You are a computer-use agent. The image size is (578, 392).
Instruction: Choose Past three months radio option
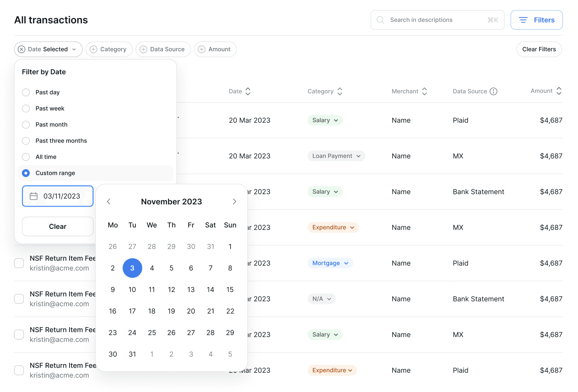[x=26, y=141]
